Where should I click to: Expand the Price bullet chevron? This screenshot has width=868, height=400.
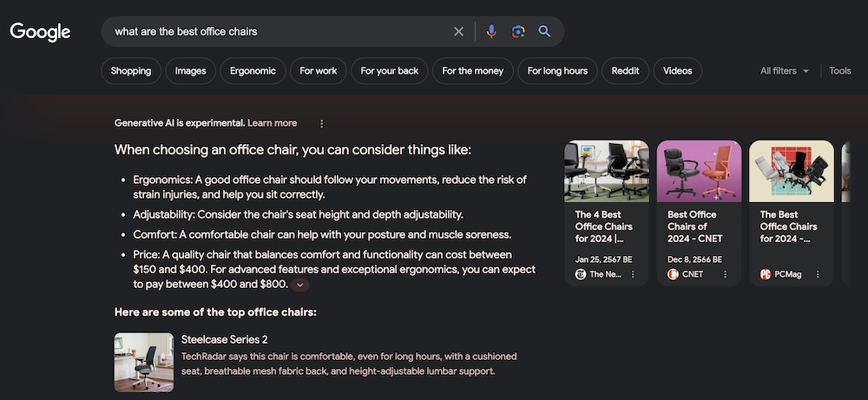tap(300, 285)
